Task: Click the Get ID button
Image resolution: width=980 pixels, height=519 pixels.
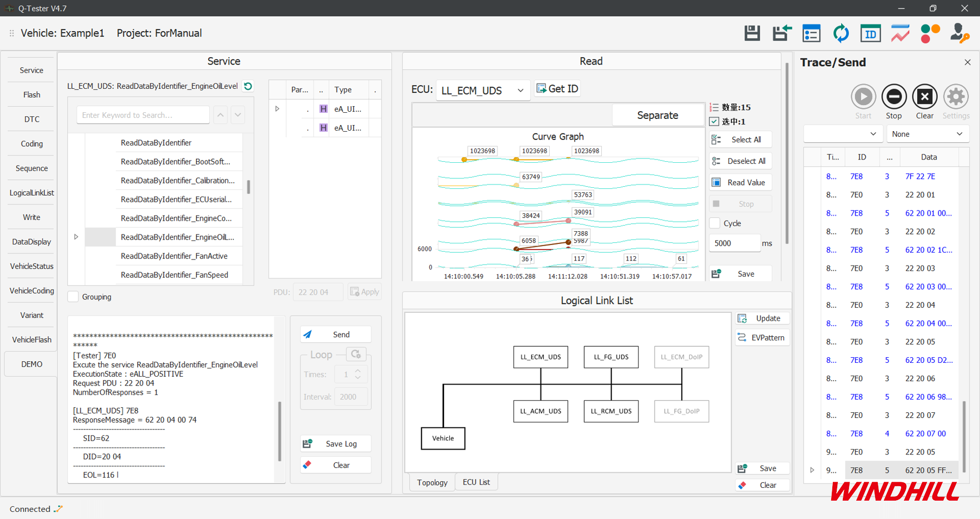Action: tap(557, 89)
